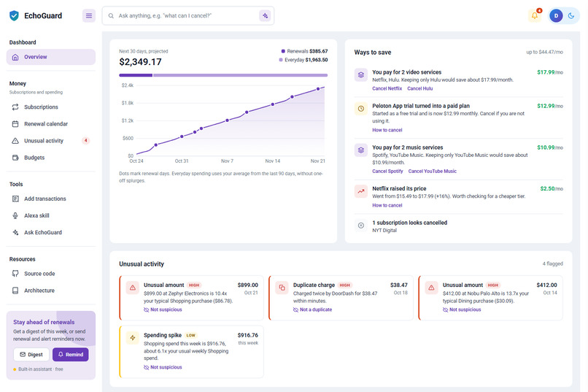
Task: Click the 'Stay ahead of renewals' heading
Action: point(44,322)
